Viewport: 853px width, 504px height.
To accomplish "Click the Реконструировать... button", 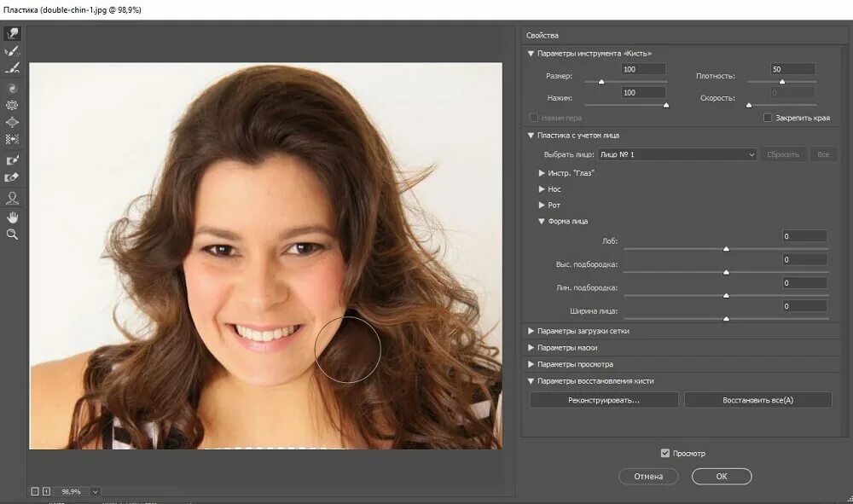I will pyautogui.click(x=604, y=400).
